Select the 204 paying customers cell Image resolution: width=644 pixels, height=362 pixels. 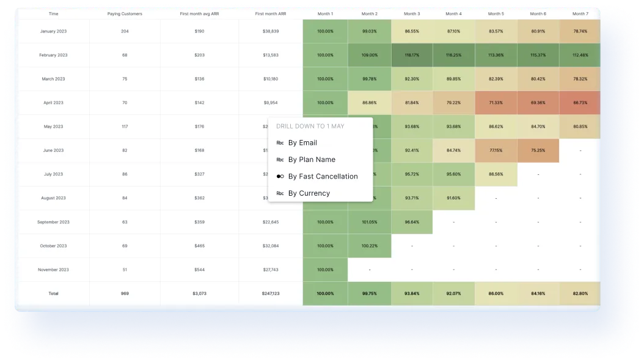pyautogui.click(x=125, y=31)
